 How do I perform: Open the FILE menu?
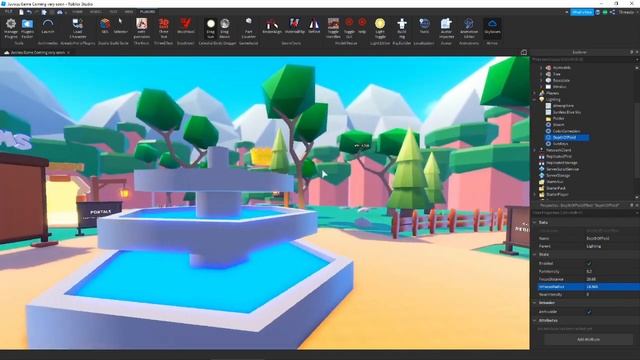(8, 12)
